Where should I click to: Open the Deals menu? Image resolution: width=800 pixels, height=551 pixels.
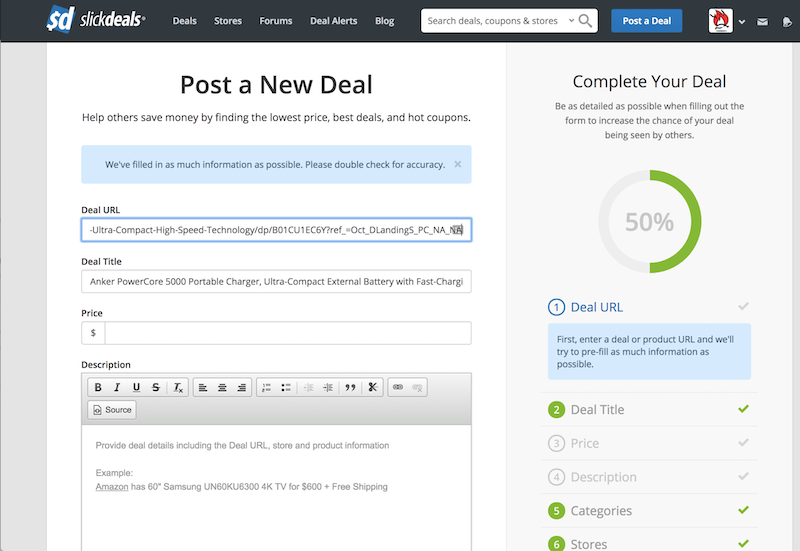click(184, 21)
